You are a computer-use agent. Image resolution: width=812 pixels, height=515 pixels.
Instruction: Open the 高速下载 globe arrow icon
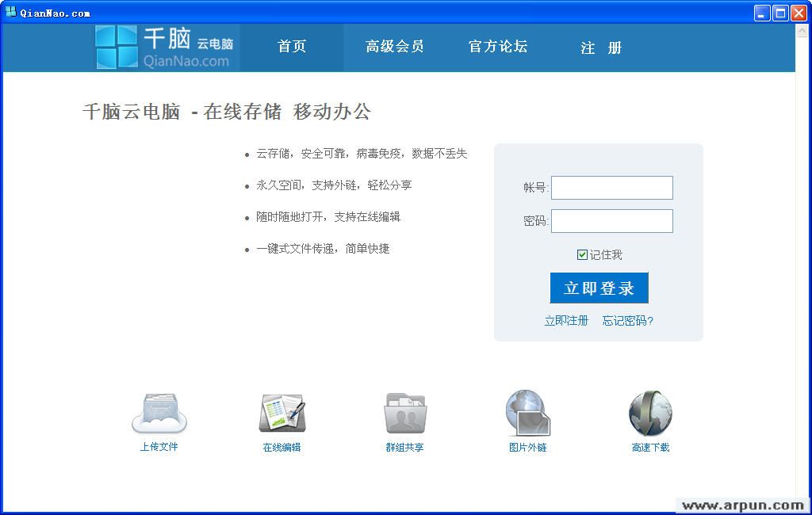click(x=650, y=413)
